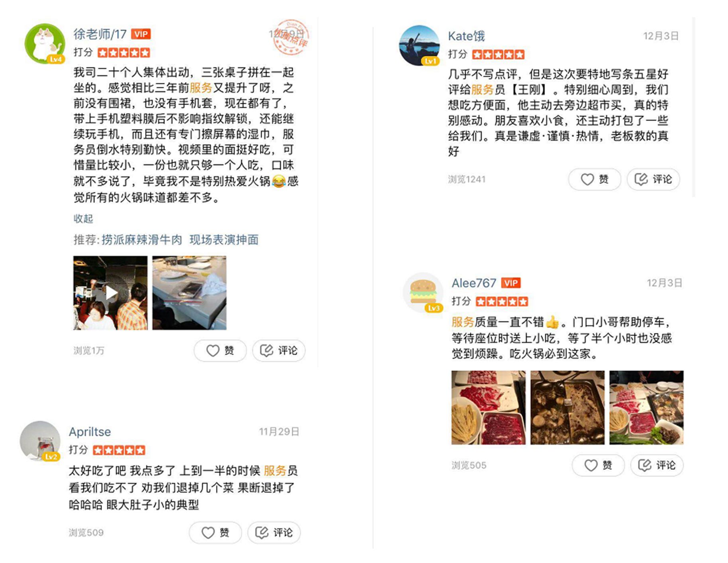Like the review by 徐老师/17
This screenshot has height=563, width=728.
[x=220, y=350]
